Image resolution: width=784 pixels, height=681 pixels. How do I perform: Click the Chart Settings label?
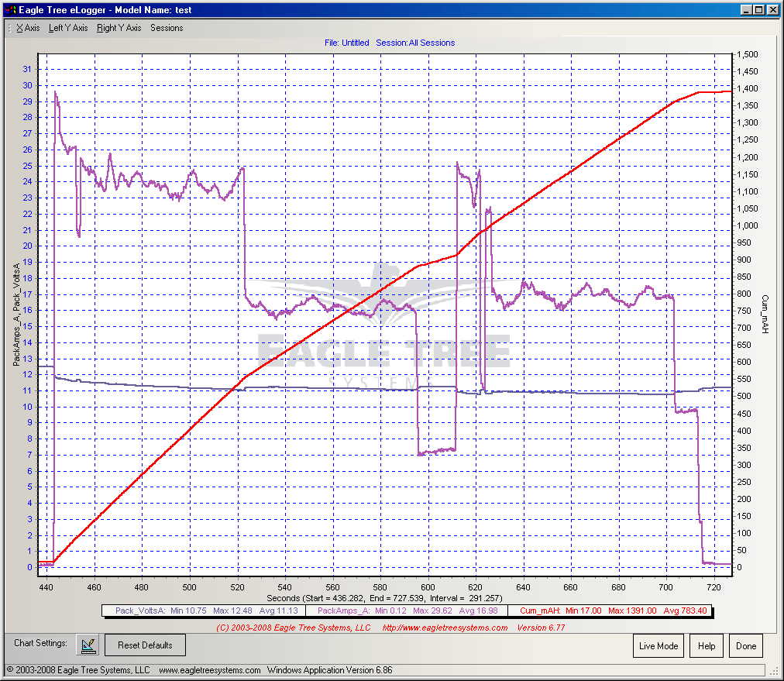point(40,643)
